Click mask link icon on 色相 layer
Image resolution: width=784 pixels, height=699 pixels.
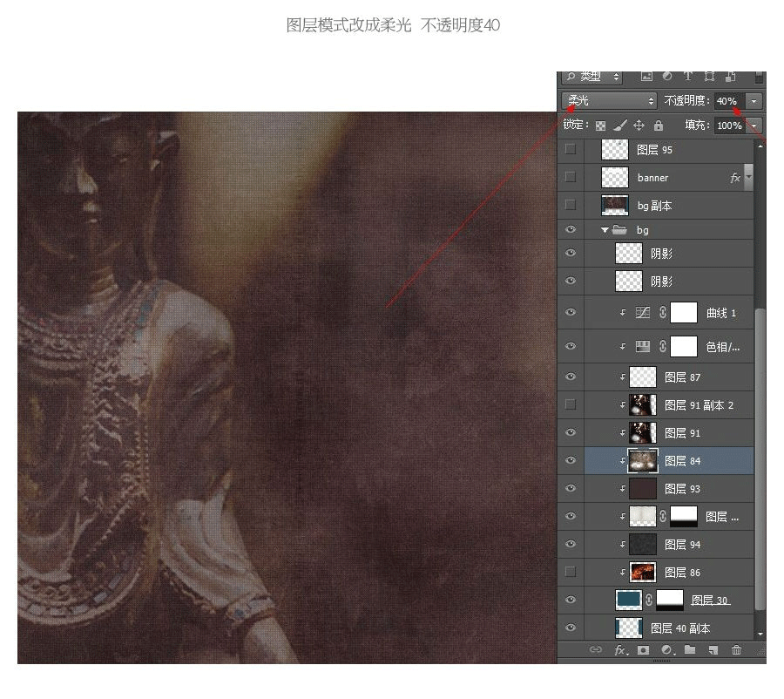click(663, 346)
